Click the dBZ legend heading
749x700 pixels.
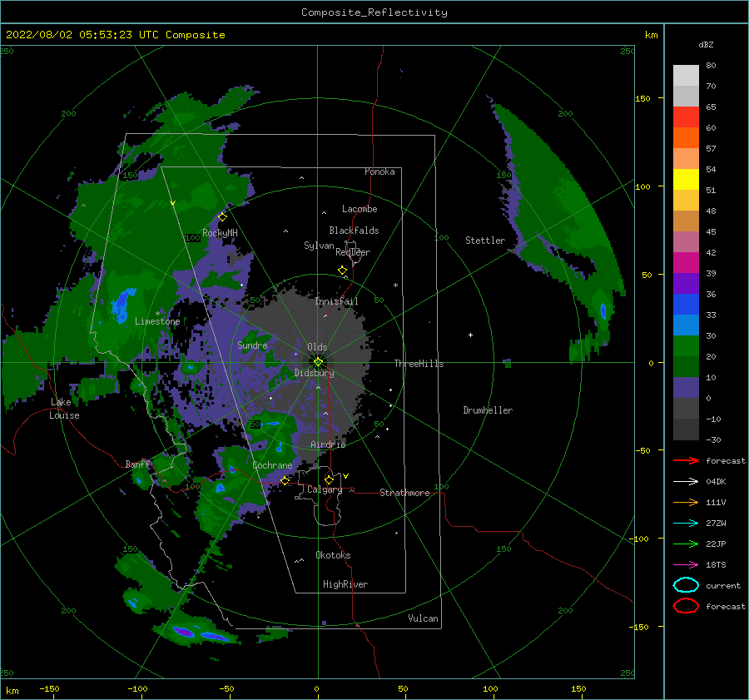tap(706, 44)
